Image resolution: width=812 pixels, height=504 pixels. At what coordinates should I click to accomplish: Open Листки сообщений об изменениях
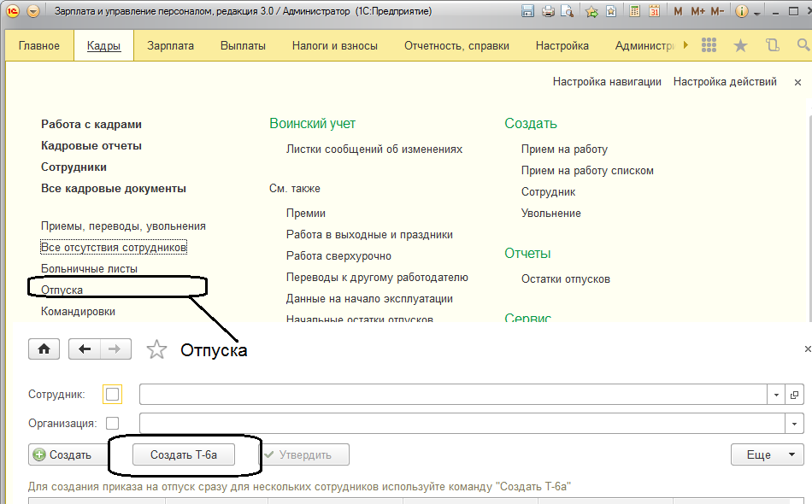tap(374, 149)
